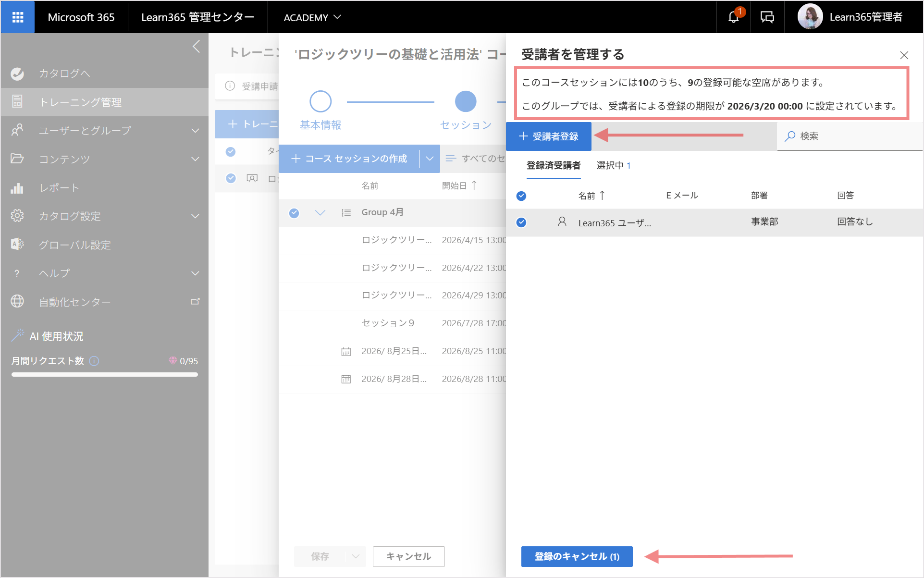The height and width of the screenshot is (578, 924).
Task: Click calendar icon for 2026/ 8月25日 session
Action: pos(346,352)
